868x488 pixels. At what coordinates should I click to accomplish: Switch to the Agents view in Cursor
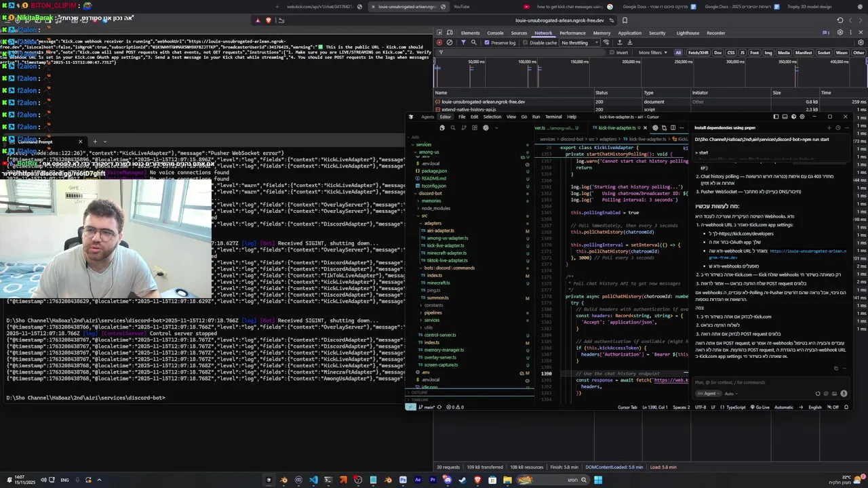coord(428,117)
